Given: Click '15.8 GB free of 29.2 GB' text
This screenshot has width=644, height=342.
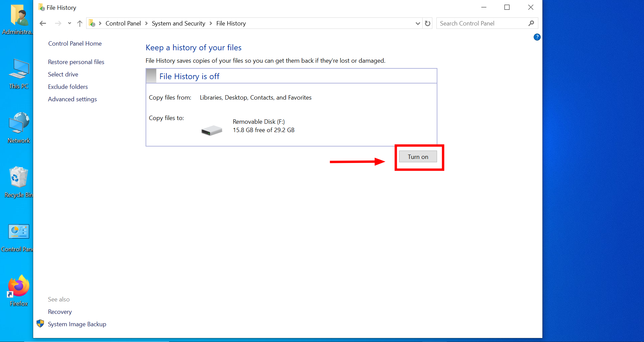Looking at the screenshot, I should coord(264,130).
